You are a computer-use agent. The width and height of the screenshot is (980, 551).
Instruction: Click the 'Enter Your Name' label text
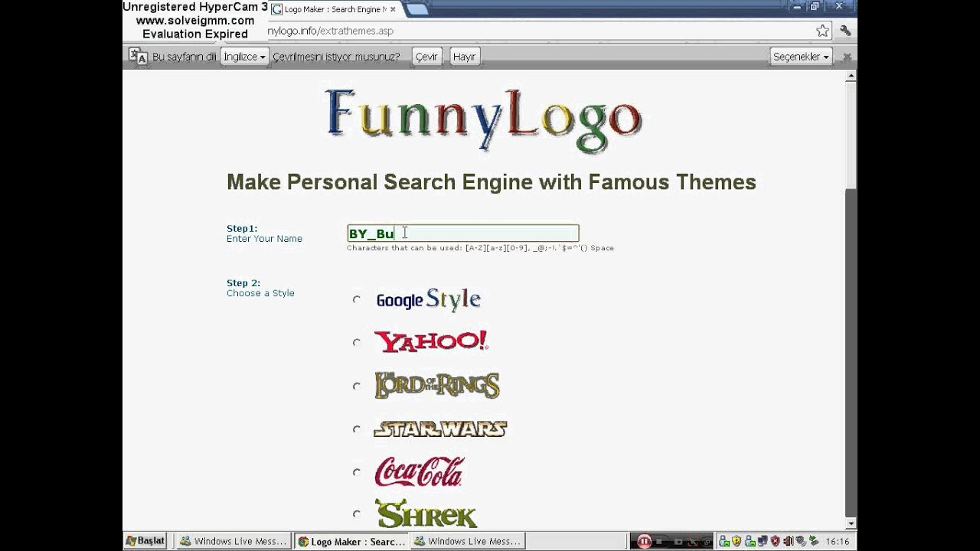264,239
